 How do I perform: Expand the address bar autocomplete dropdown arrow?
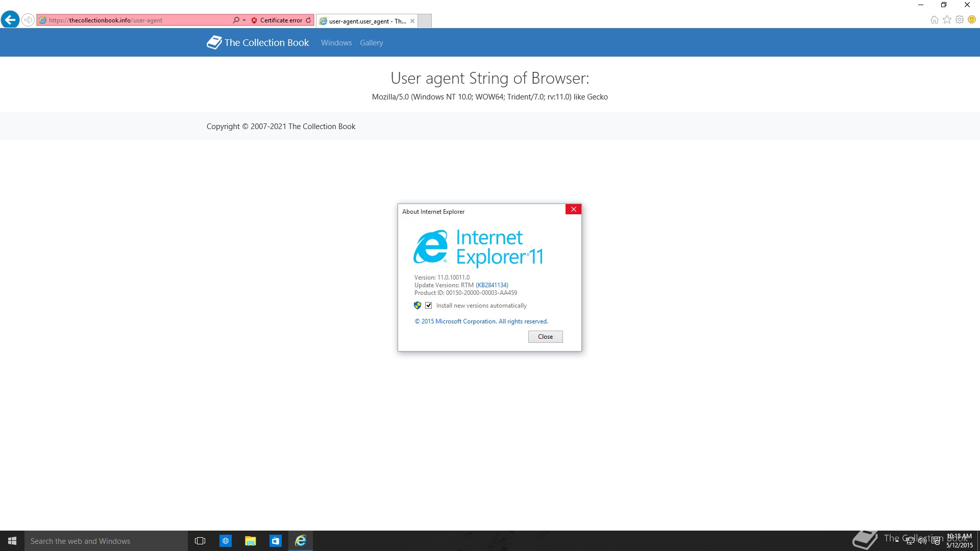[x=244, y=20]
